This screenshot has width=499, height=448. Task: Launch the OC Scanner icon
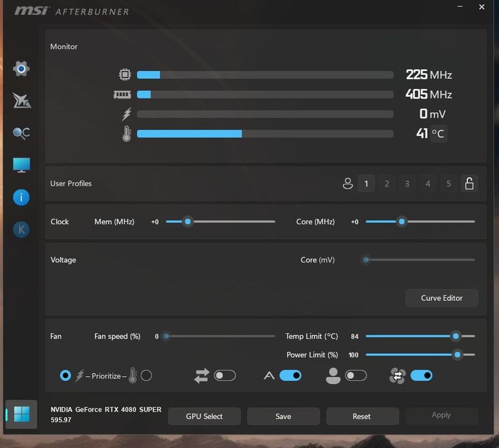click(21, 133)
